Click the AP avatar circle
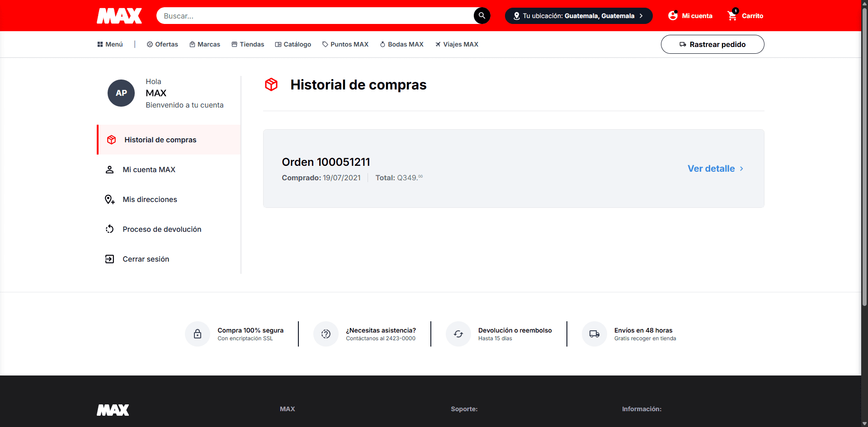The height and width of the screenshot is (427, 868). pos(121,93)
